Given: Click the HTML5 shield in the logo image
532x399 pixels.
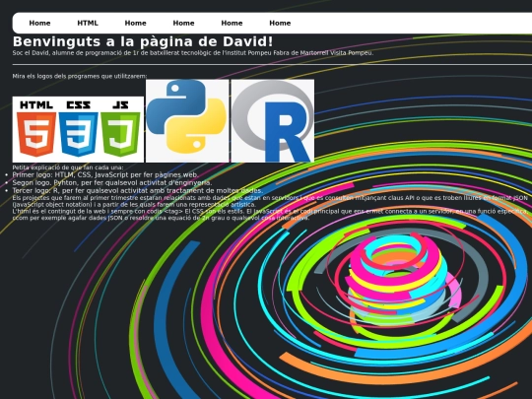Looking at the screenshot, I should point(36,134).
